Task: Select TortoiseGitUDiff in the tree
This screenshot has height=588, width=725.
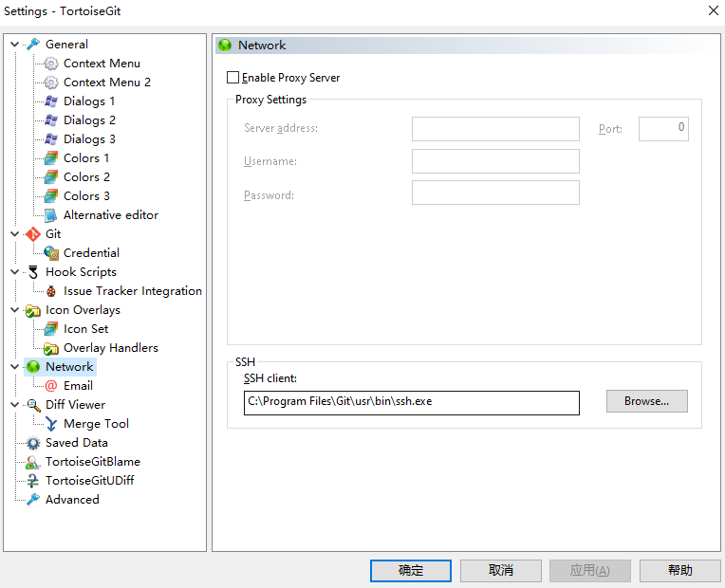Action: (x=90, y=481)
